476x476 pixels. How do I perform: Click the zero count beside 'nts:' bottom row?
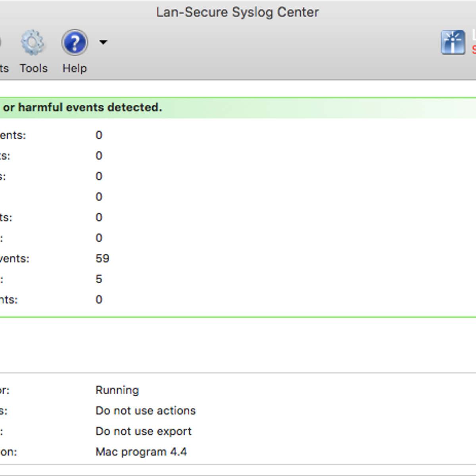(x=99, y=299)
